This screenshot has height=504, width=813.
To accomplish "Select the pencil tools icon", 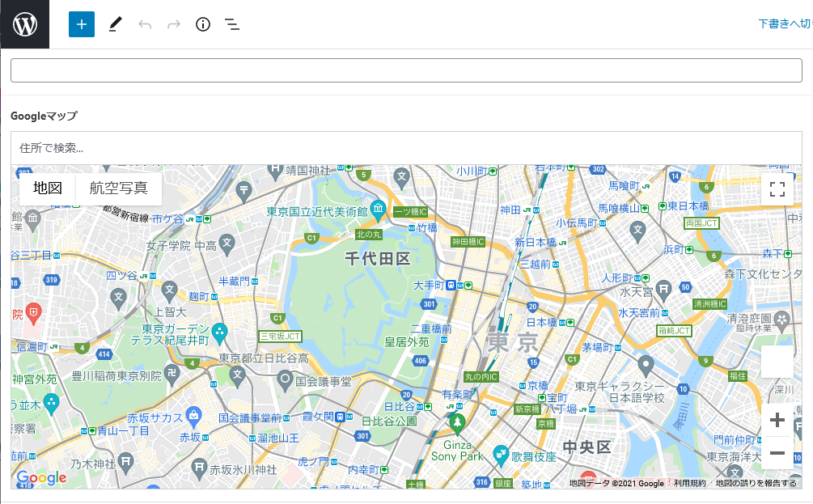I will tap(115, 24).
